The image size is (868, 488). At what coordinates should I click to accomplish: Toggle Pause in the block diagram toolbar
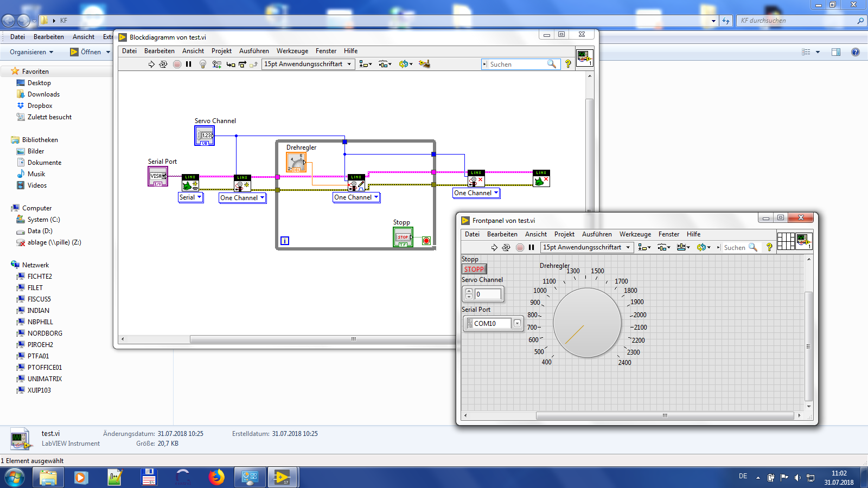[x=189, y=64]
